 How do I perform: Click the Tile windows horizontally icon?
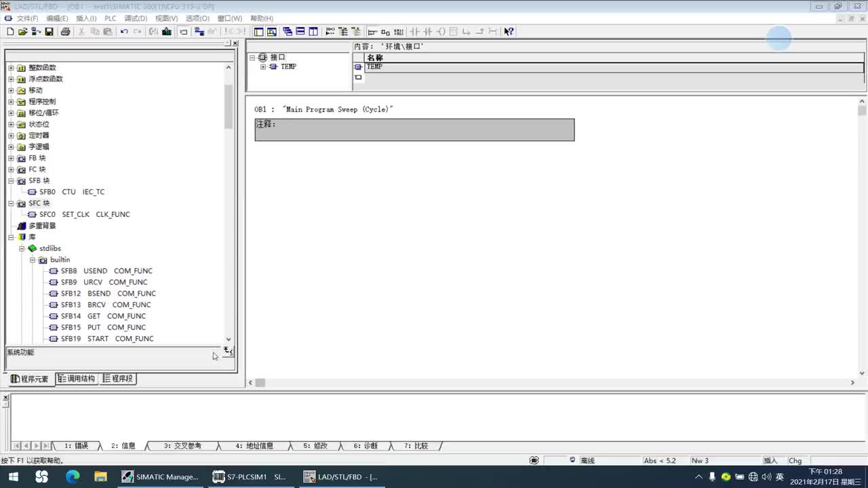pyautogui.click(x=300, y=31)
